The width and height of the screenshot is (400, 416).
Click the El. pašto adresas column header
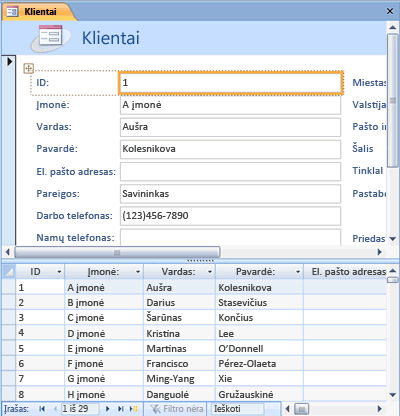[345, 272]
